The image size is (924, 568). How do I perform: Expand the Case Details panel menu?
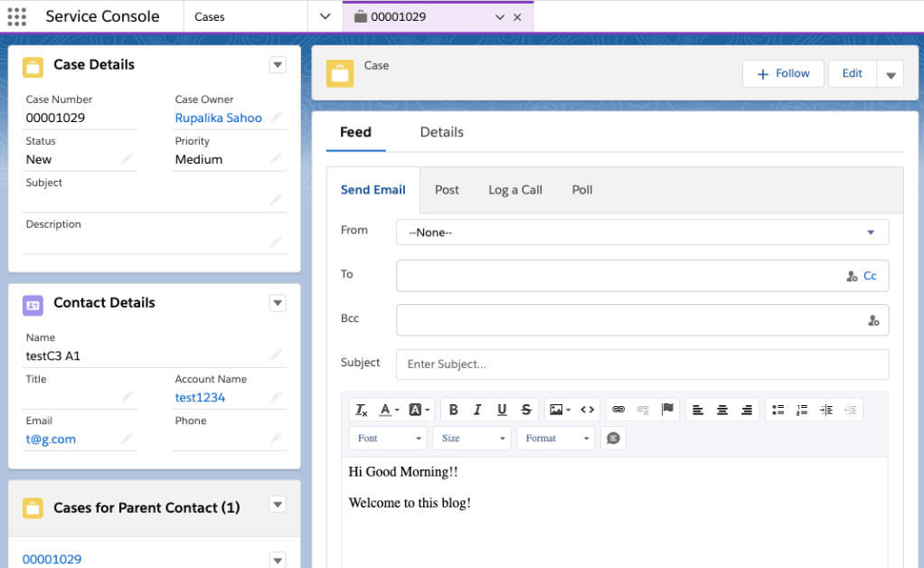tap(278, 65)
